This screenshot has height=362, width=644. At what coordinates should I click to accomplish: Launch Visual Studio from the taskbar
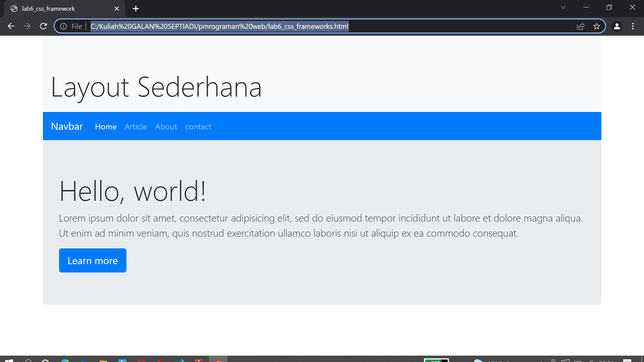point(180,360)
